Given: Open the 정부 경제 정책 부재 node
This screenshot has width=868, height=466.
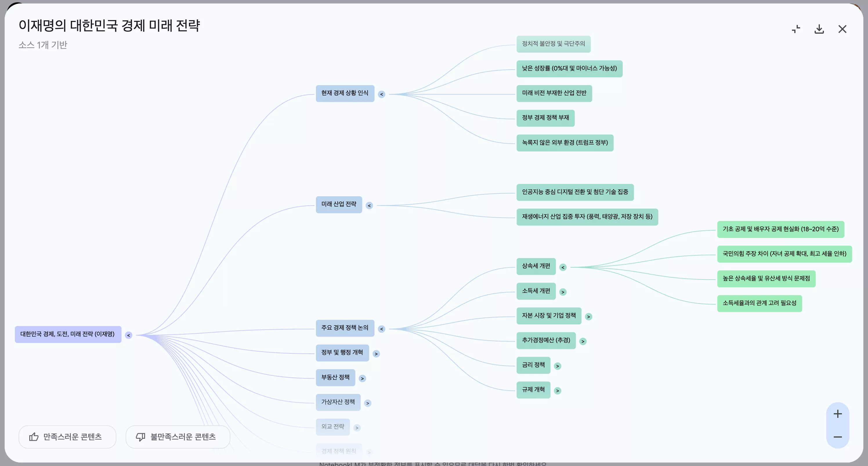Looking at the screenshot, I should (x=545, y=118).
